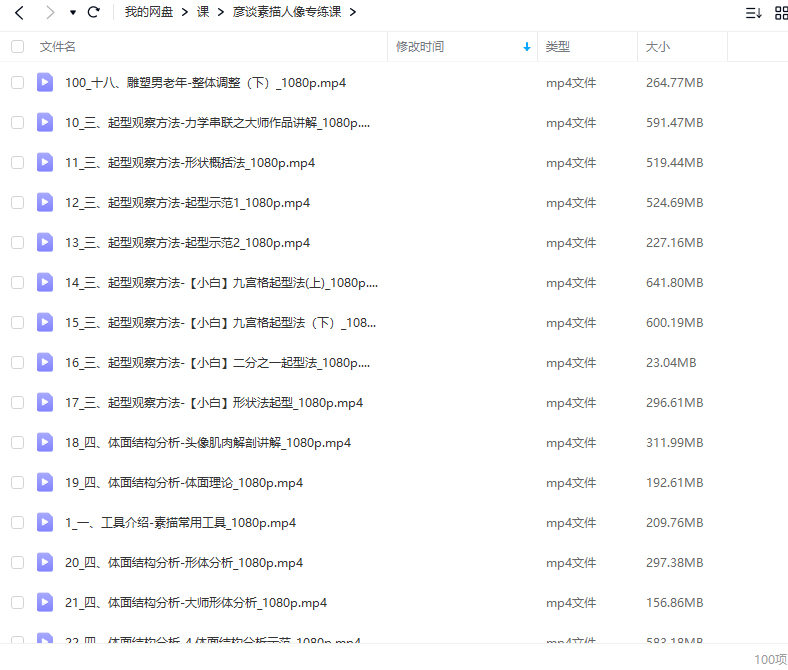The width and height of the screenshot is (788, 670).
Task: Sort by 大小 column header
Action: [x=658, y=47]
